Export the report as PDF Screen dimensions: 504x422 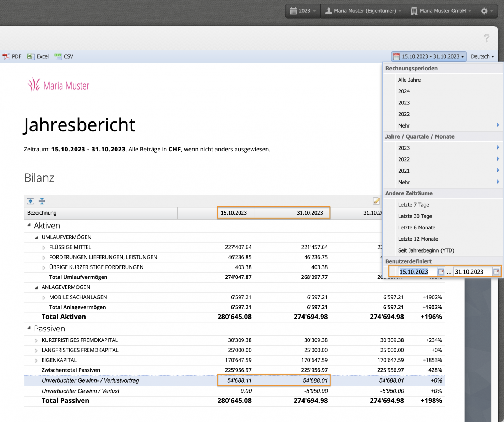[12, 56]
